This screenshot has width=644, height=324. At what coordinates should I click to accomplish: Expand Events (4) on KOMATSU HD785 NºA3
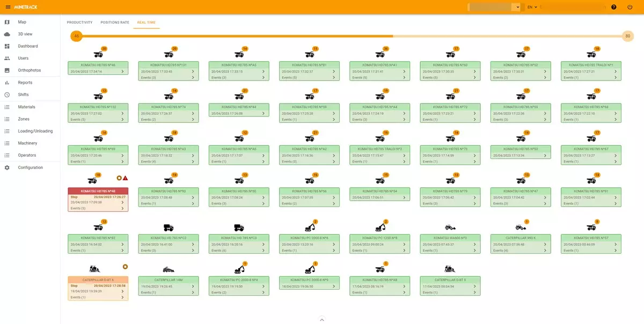pyautogui.click(x=169, y=161)
